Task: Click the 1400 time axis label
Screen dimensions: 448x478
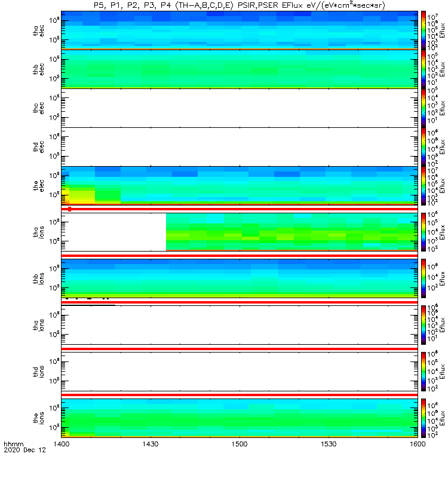Action: click(x=62, y=444)
